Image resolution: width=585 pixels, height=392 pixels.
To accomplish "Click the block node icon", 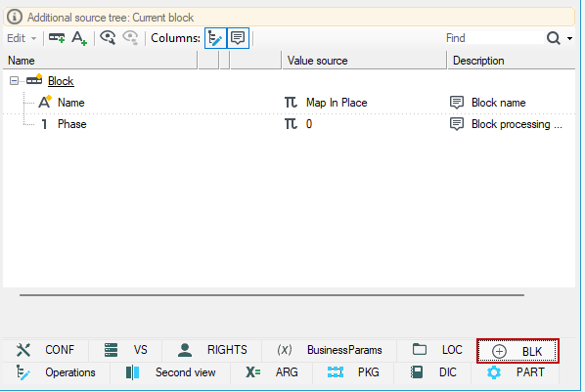I will 34,80.
